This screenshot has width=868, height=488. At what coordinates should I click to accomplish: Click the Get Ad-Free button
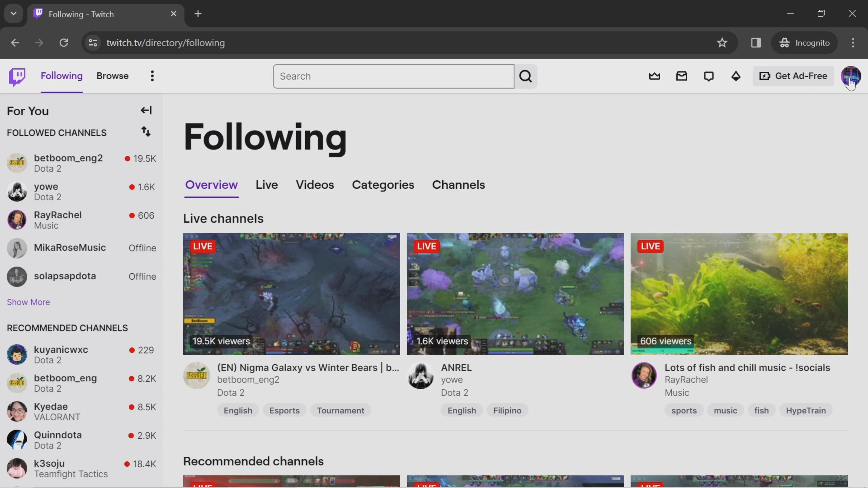coord(793,76)
